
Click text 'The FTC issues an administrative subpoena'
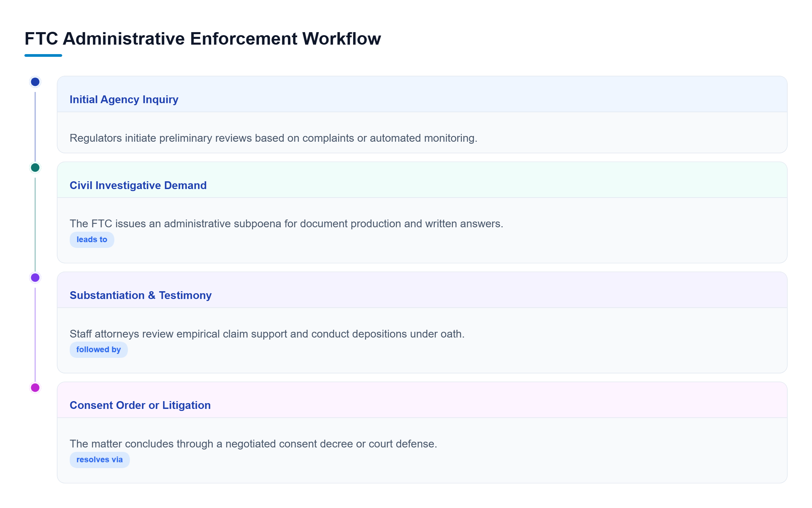coord(176,224)
